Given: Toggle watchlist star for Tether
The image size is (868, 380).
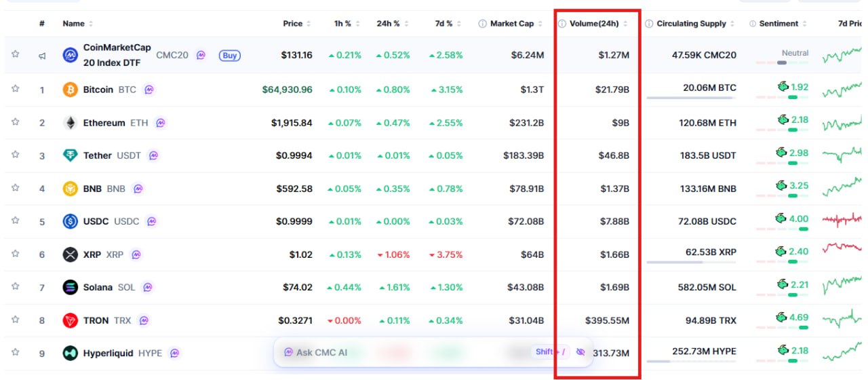Looking at the screenshot, I should point(15,155).
